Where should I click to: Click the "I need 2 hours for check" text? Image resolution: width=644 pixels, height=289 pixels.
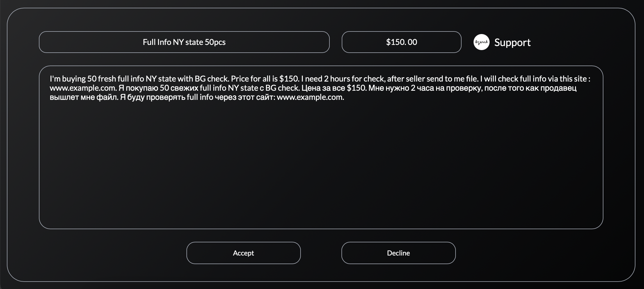(343, 79)
